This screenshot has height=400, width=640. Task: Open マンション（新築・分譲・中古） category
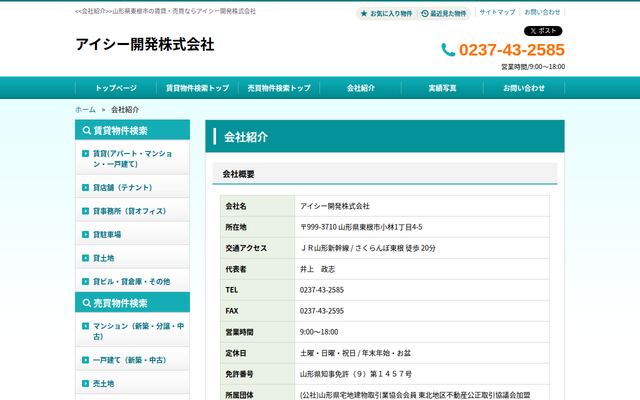tap(132, 331)
